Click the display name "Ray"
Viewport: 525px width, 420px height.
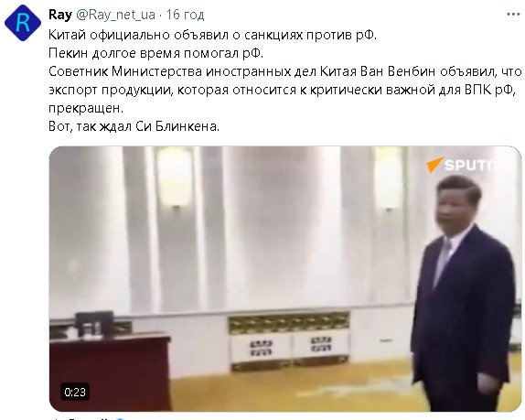pos(60,15)
